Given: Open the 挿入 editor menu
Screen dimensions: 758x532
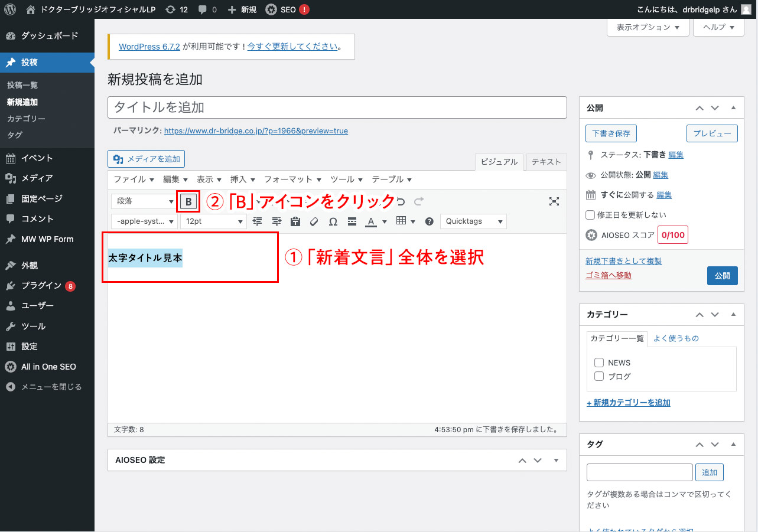Looking at the screenshot, I should pyautogui.click(x=242, y=179).
